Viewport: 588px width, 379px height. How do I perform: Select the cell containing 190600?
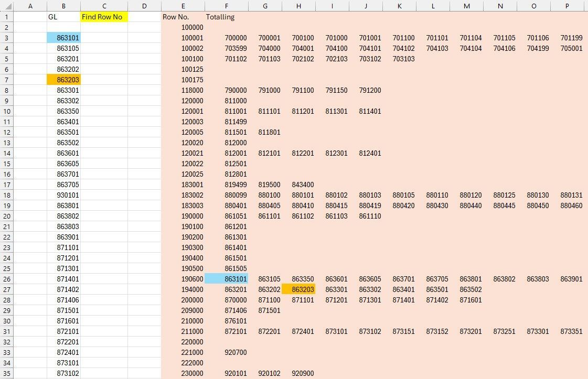coord(183,279)
